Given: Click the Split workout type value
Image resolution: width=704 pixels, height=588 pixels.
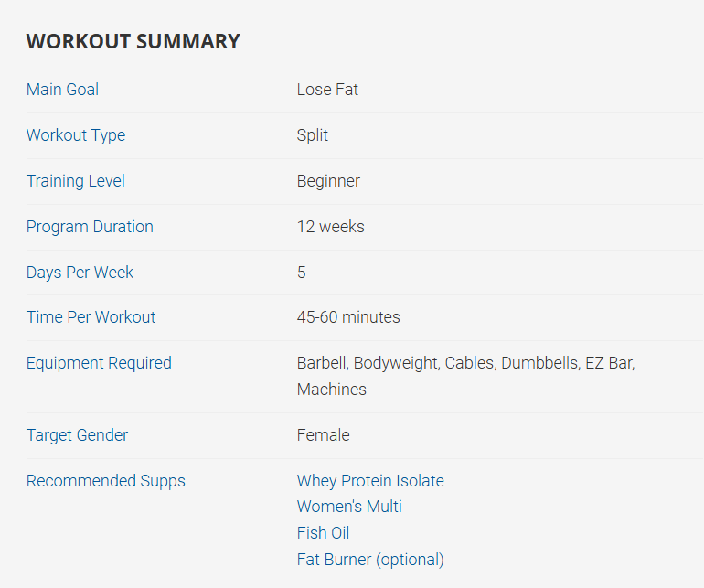Looking at the screenshot, I should pos(313,135).
